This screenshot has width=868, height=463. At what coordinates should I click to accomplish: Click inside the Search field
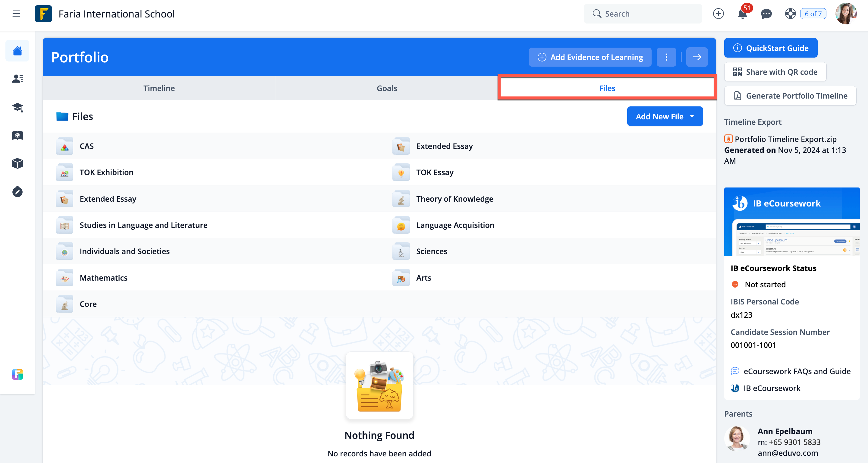point(642,14)
